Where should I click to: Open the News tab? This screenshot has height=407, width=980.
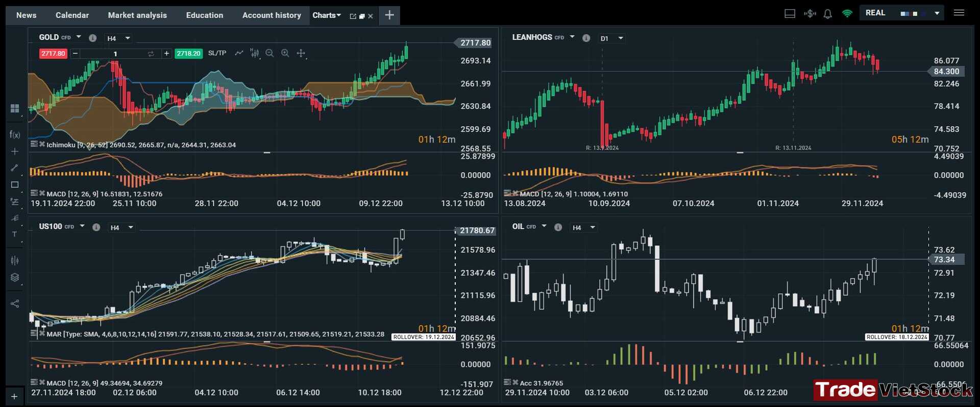26,15
